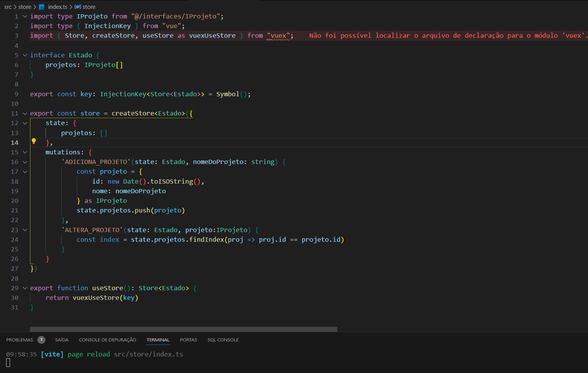The width and height of the screenshot is (588, 373).
Task: Click the TypeScript file icon in breadcrumb
Action: click(x=42, y=7)
